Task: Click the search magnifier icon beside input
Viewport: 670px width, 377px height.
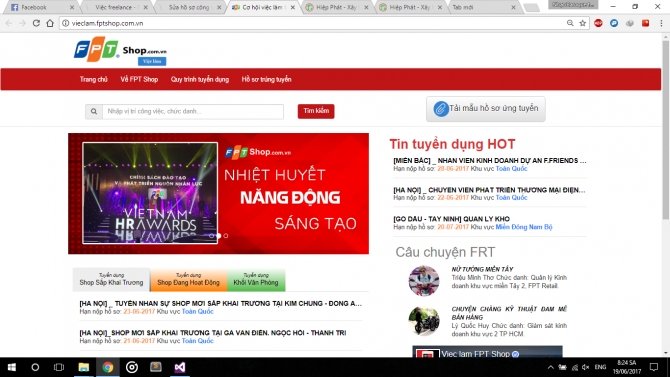Action: (x=94, y=112)
